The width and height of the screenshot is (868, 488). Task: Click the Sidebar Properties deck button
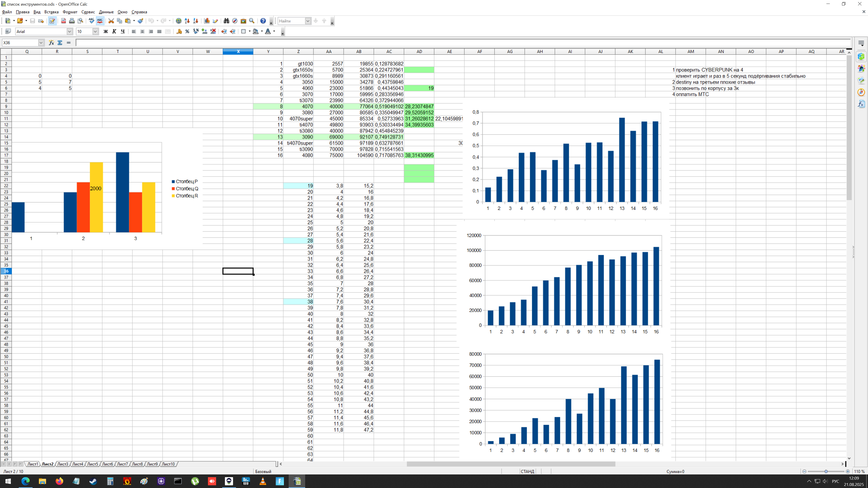[x=861, y=56]
